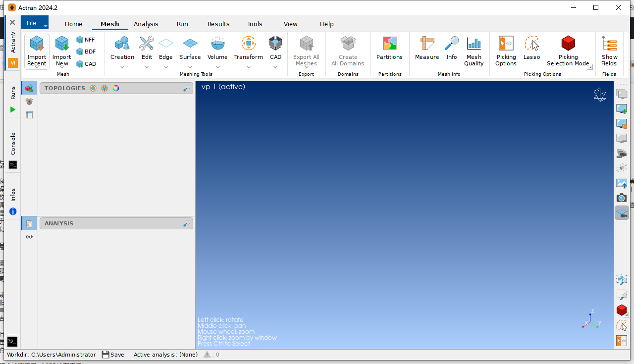Import a BDF mesh file
The width and height of the screenshot is (634, 364).
coord(86,52)
